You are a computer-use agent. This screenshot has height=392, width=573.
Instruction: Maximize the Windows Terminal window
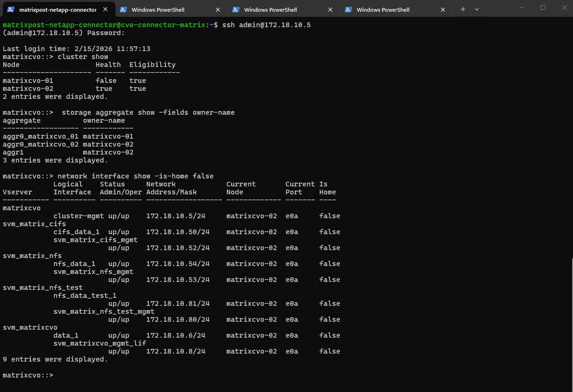(543, 7)
